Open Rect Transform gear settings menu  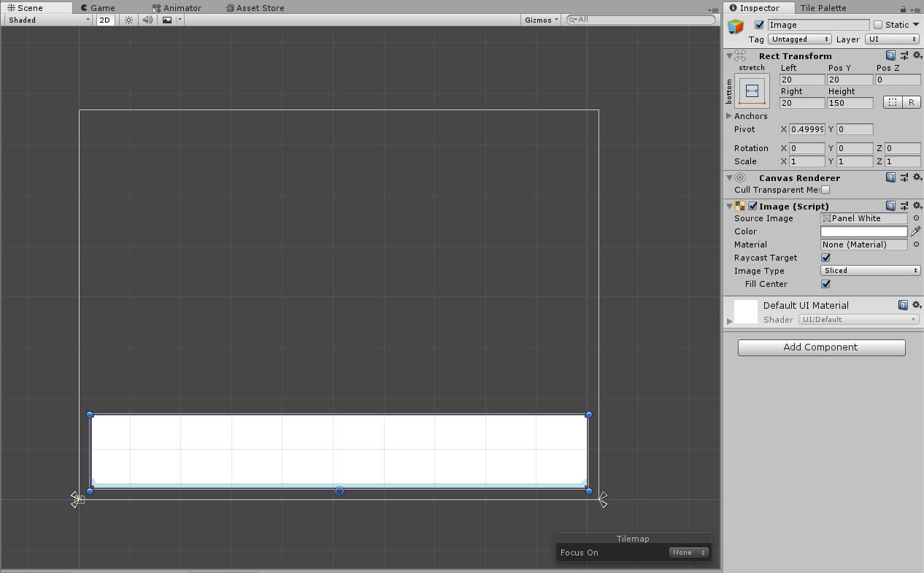[x=917, y=55]
